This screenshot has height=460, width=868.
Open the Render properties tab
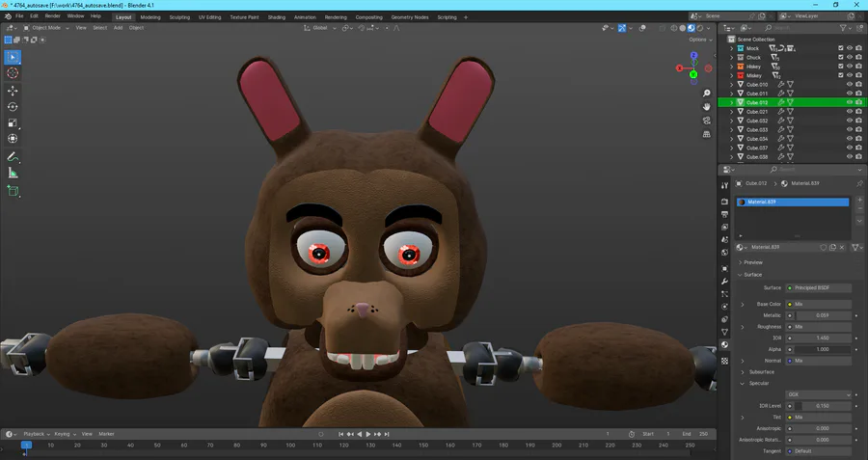coord(724,202)
